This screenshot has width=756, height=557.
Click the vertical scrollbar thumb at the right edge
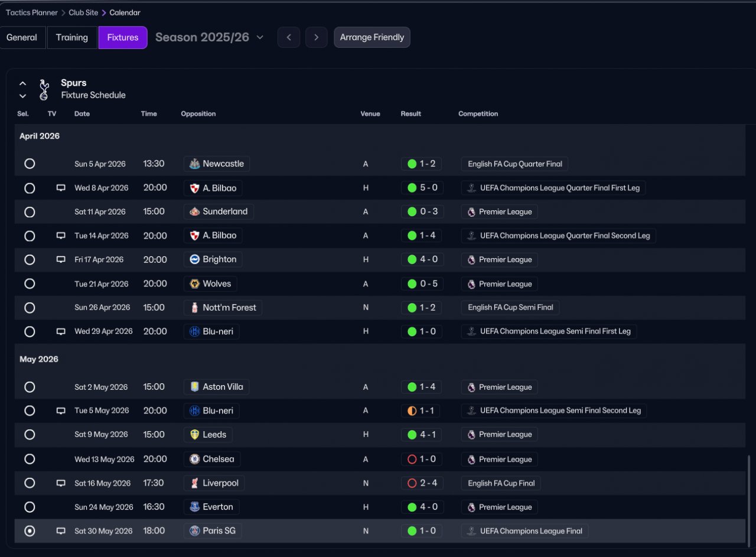[x=748, y=497]
